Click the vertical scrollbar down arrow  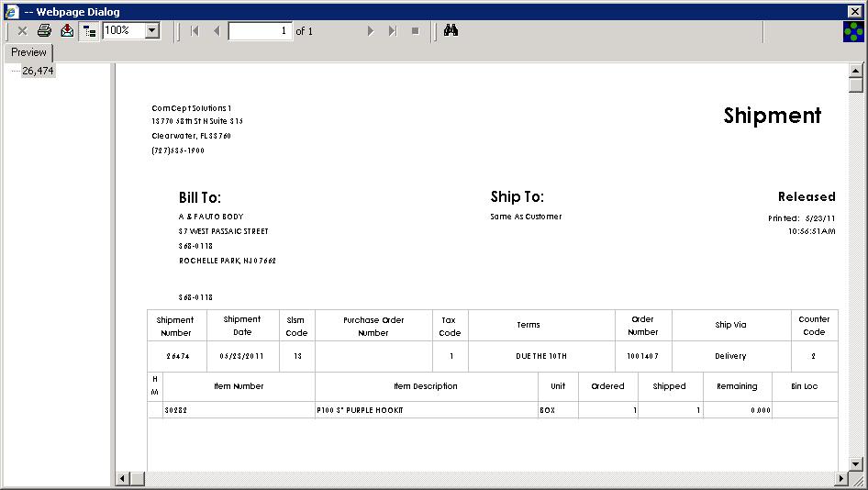tap(856, 463)
